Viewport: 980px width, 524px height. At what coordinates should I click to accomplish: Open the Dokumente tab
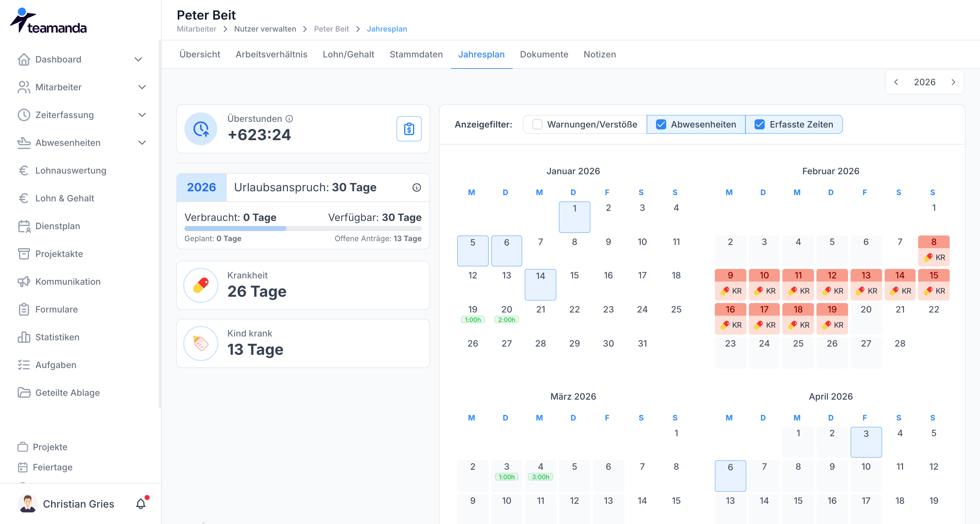tap(544, 54)
